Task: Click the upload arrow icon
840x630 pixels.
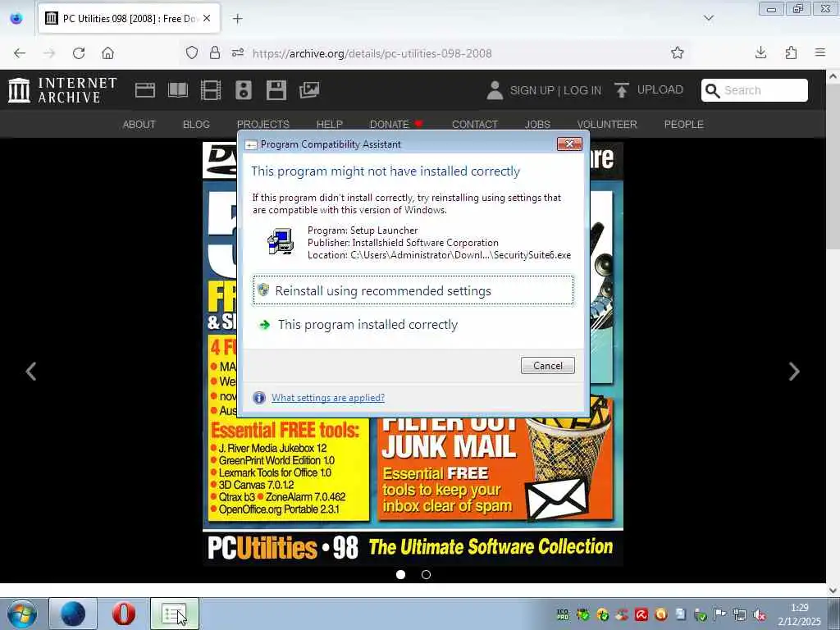Action: point(622,90)
